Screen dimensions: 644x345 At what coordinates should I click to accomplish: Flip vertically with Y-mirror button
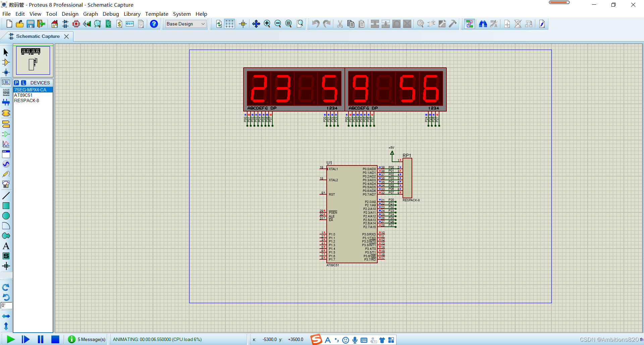click(6, 326)
